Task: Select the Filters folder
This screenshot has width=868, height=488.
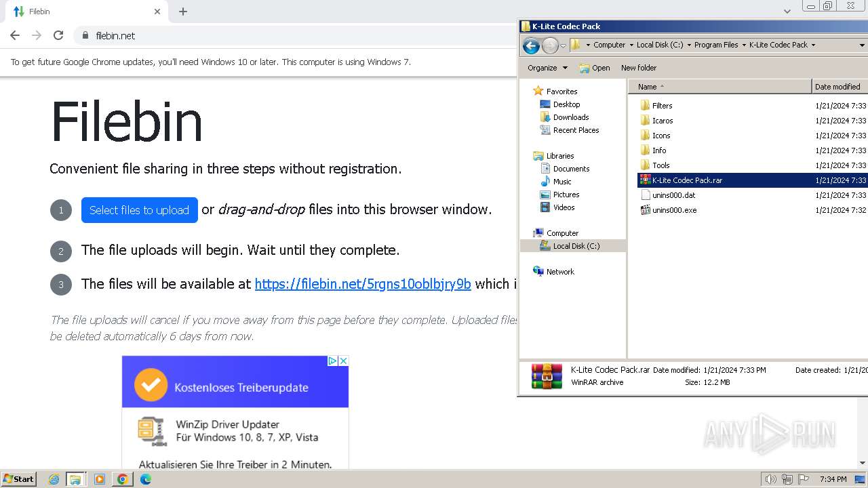Action: [656, 106]
